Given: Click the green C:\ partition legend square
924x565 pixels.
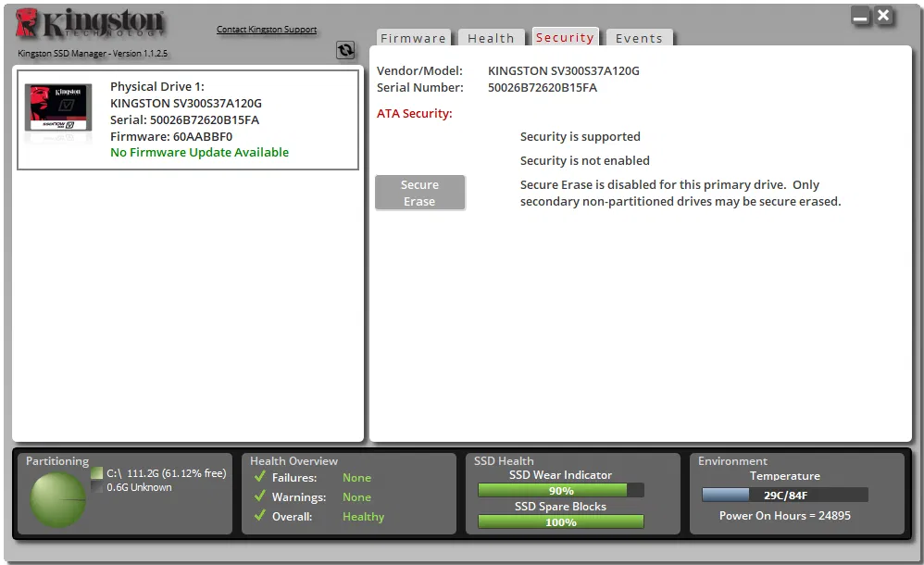Looking at the screenshot, I should 96,473.
